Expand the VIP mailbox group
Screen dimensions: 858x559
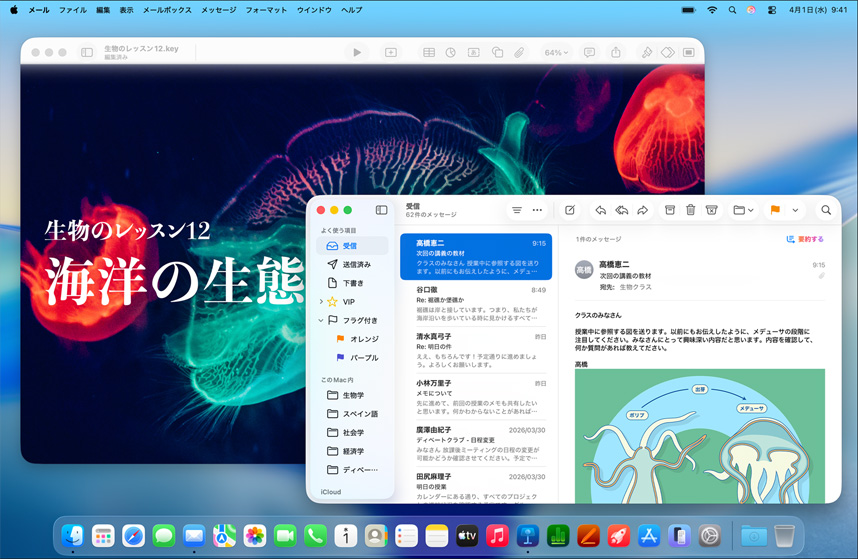[321, 301]
